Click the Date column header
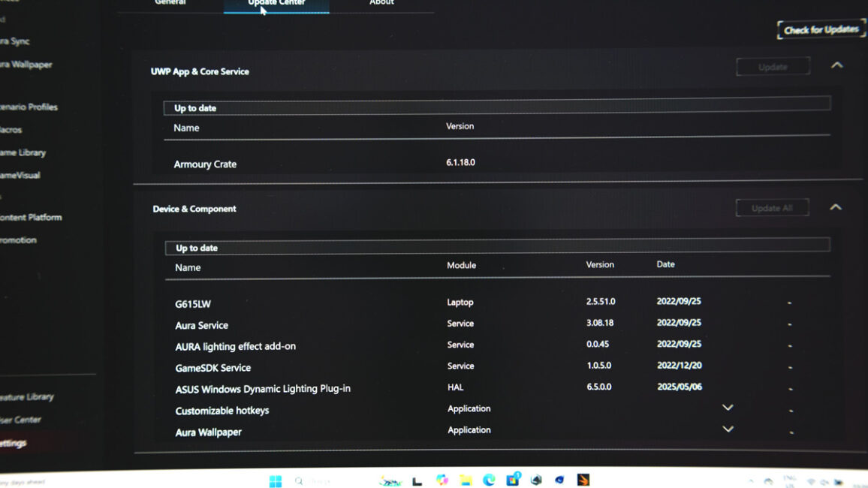The width and height of the screenshot is (868, 488). 665,264
